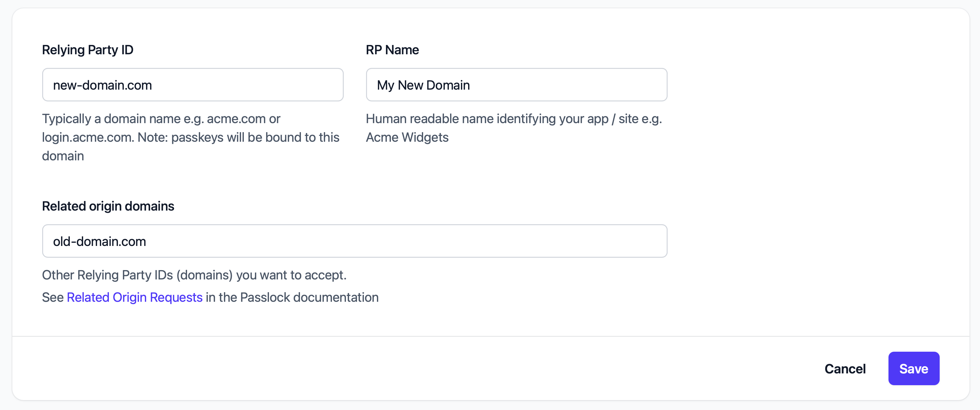Viewport: 980px width, 410px height.
Task: Click the Save button
Action: tap(914, 368)
